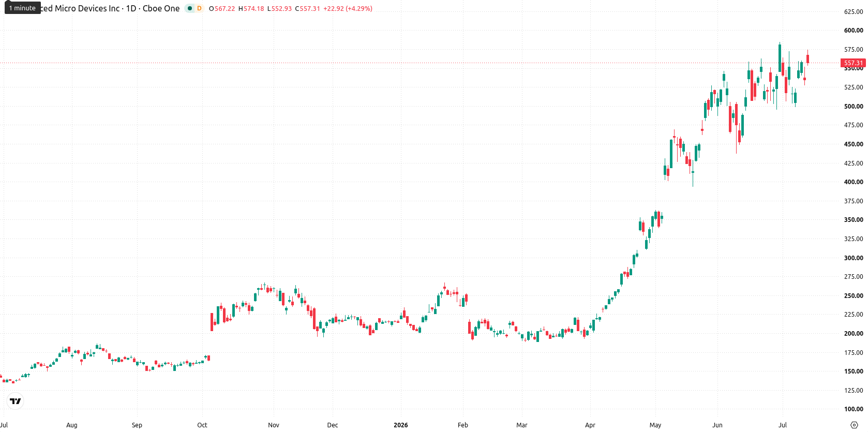Select the open value O567.22
The image size is (868, 432).
click(222, 9)
